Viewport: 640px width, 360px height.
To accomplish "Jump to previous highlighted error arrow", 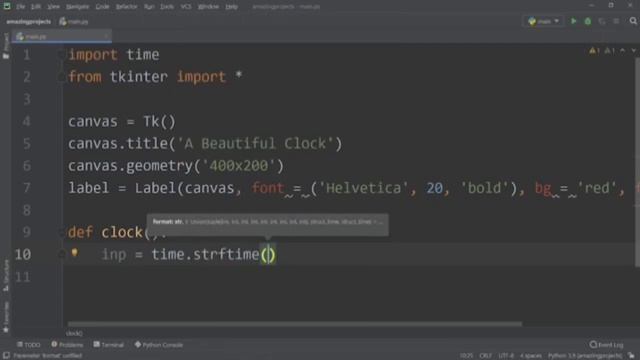I will [622, 51].
